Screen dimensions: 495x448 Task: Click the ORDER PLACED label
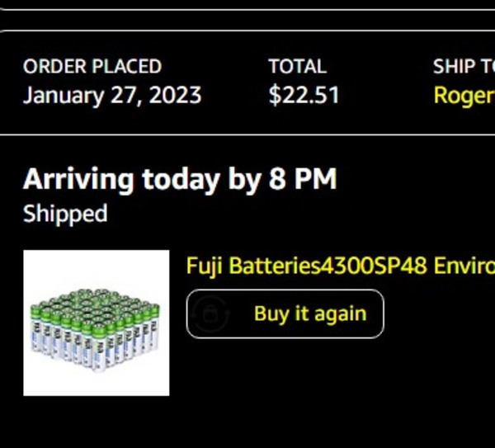pyautogui.click(x=92, y=67)
